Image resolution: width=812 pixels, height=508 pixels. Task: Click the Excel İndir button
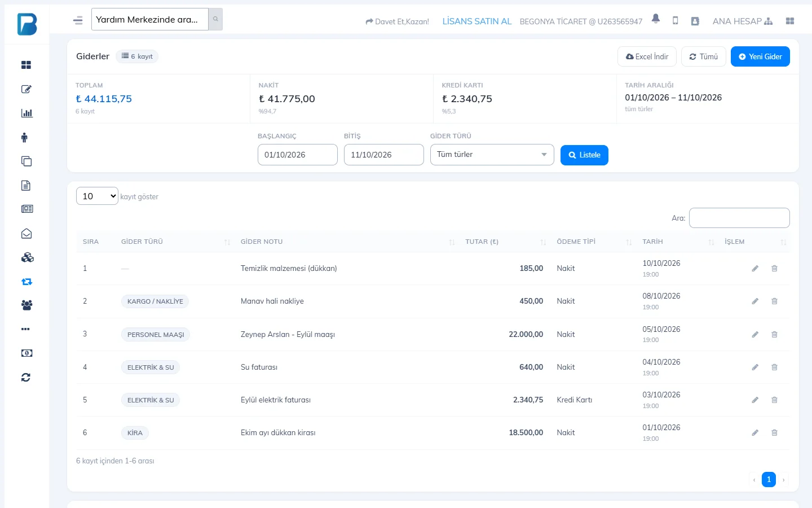click(x=647, y=56)
